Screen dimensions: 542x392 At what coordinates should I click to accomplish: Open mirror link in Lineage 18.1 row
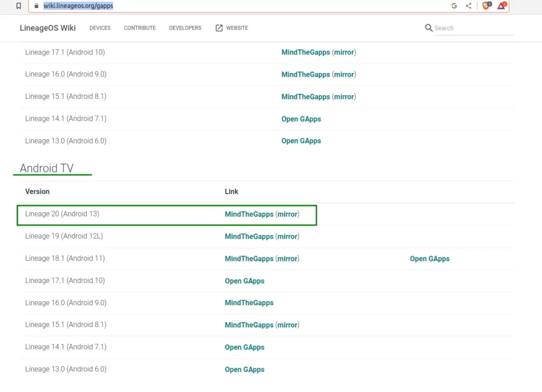[x=287, y=259]
